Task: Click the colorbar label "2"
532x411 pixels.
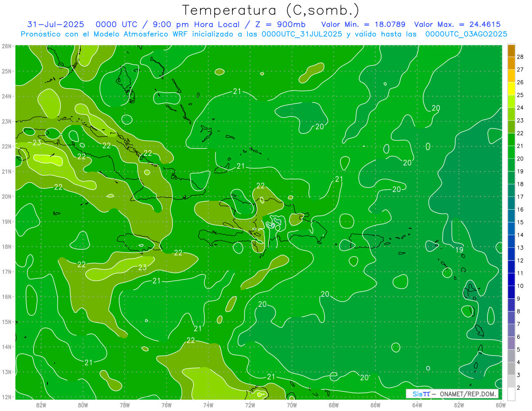Action: pos(519,388)
